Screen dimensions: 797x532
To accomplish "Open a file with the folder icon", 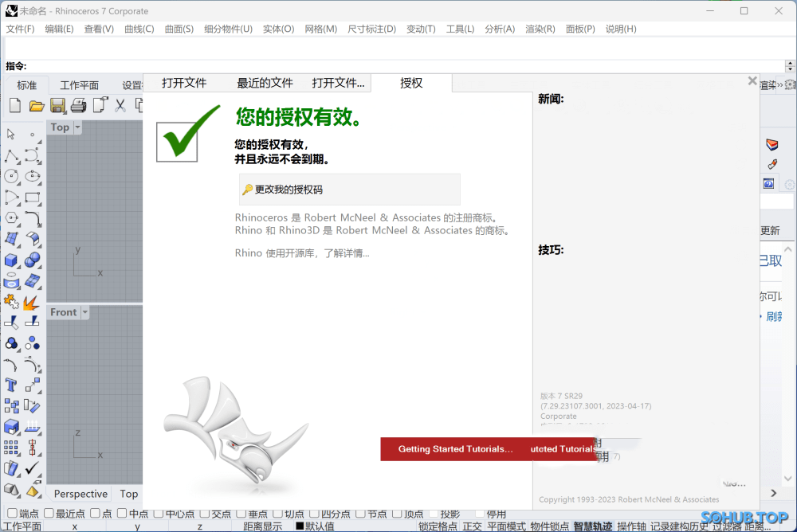I will (x=36, y=104).
